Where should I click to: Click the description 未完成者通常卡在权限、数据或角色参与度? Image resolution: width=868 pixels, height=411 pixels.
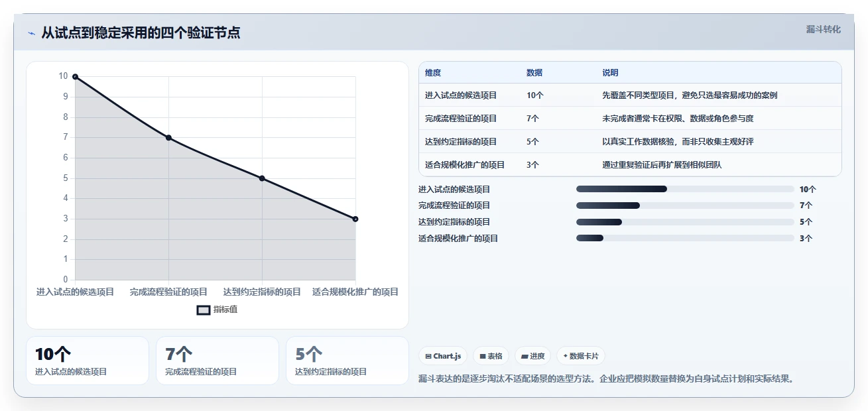coord(678,119)
